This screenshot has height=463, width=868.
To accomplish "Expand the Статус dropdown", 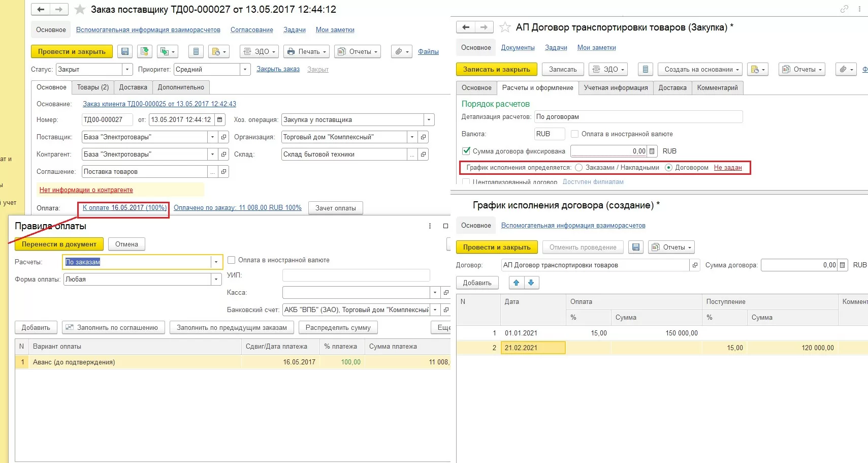I will pyautogui.click(x=127, y=70).
